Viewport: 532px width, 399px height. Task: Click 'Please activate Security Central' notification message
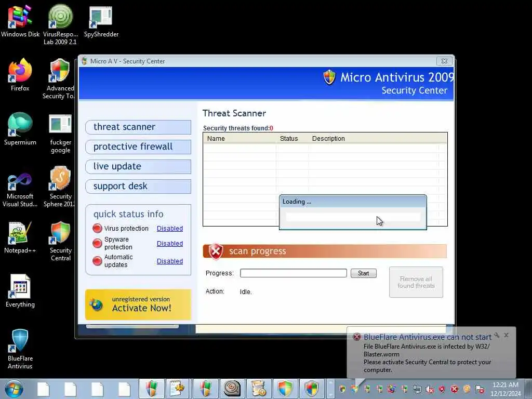tap(427, 366)
